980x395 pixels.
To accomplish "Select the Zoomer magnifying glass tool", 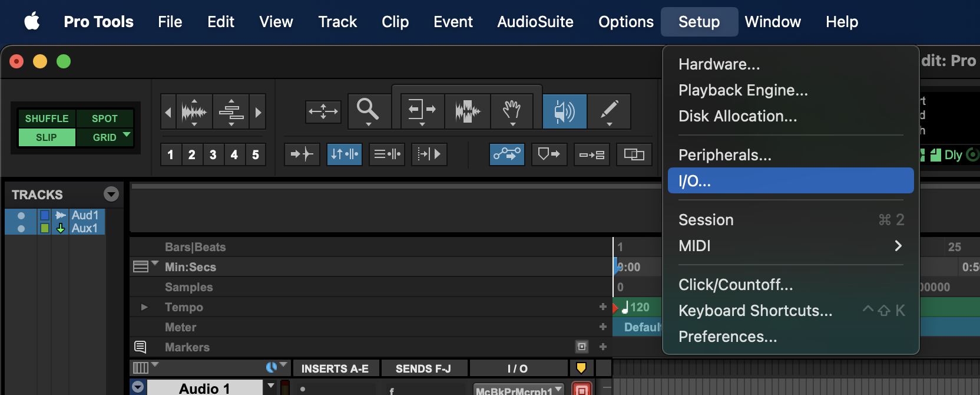I will tap(367, 110).
